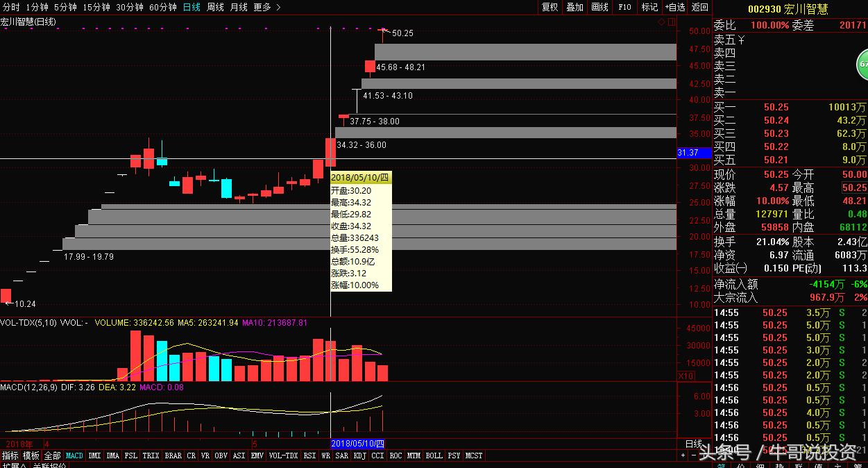Select the CR indicator
The height and width of the screenshot is (468, 868).
point(191,456)
